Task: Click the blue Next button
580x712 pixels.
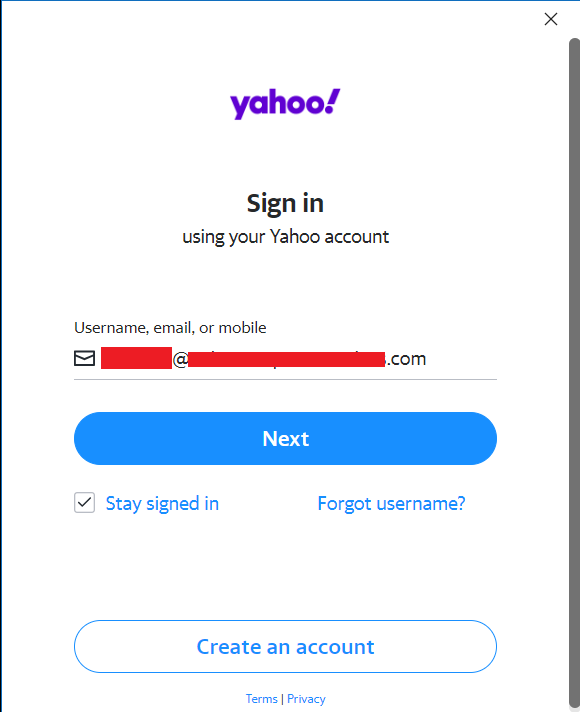Action: (285, 439)
